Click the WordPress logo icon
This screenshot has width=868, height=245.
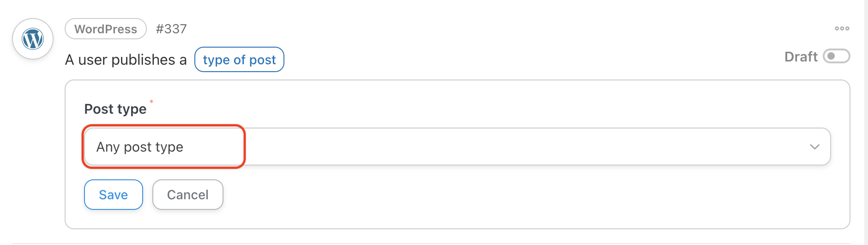33,39
